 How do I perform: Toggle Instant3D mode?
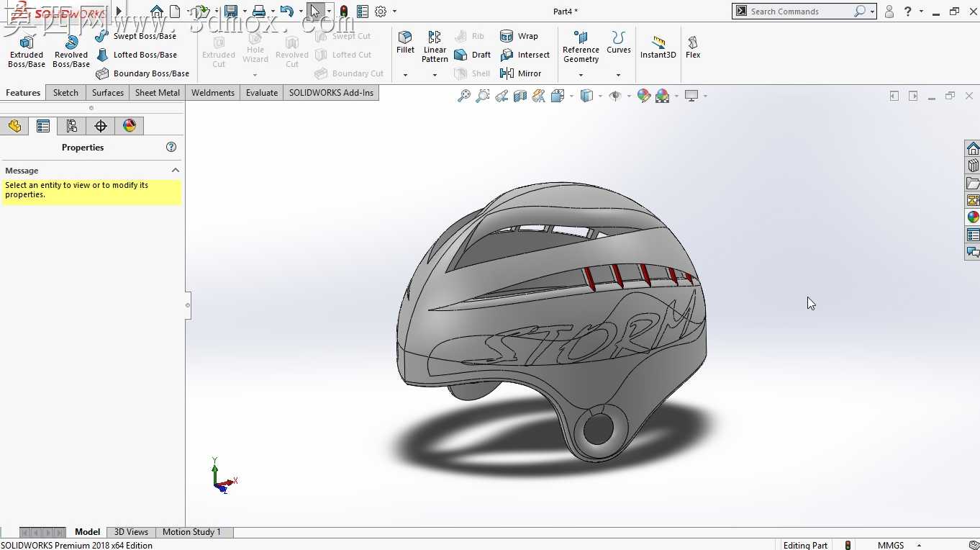tap(658, 48)
